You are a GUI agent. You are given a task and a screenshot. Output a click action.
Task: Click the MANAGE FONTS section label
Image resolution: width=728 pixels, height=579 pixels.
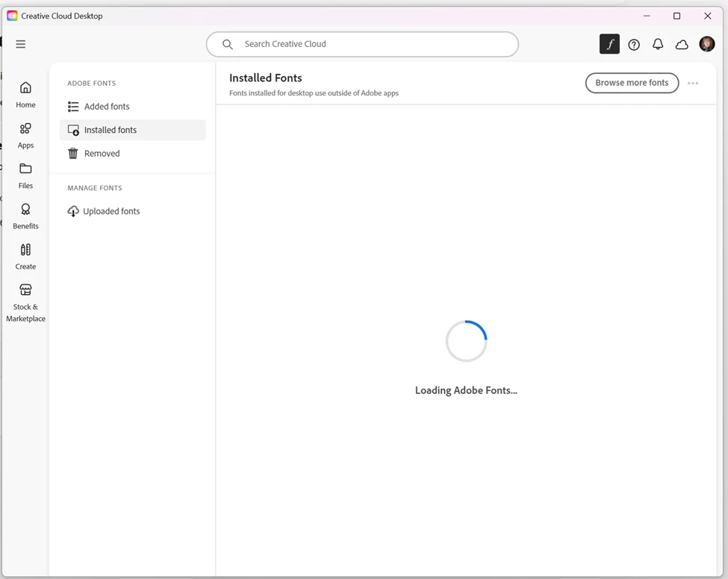(95, 188)
